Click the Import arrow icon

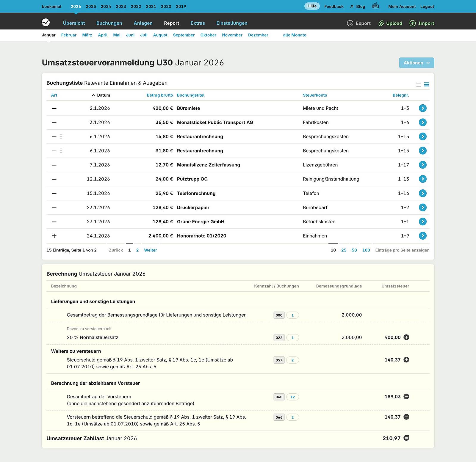click(x=413, y=23)
